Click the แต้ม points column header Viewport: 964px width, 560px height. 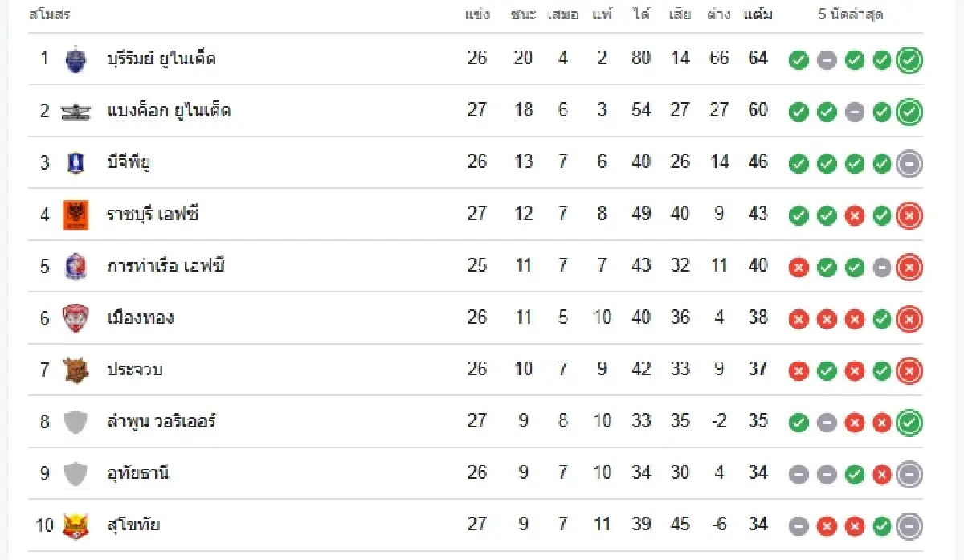[758, 14]
